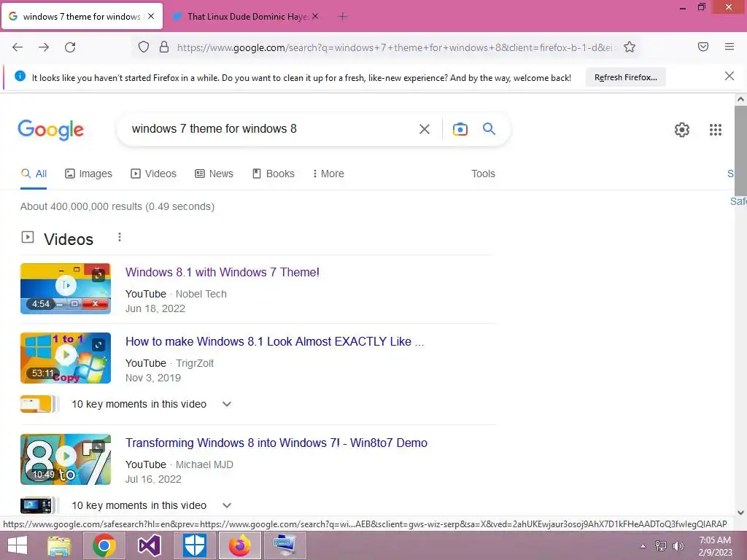Switch to Books results

(273, 174)
